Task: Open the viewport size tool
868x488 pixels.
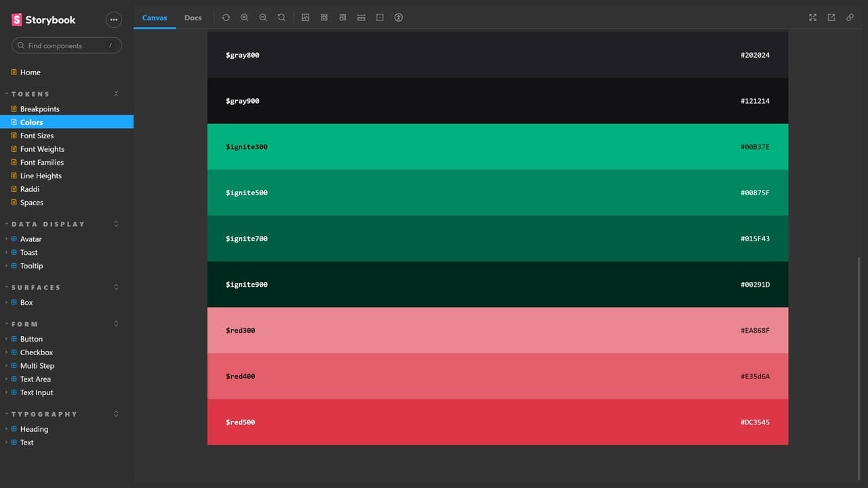Action: (343, 18)
